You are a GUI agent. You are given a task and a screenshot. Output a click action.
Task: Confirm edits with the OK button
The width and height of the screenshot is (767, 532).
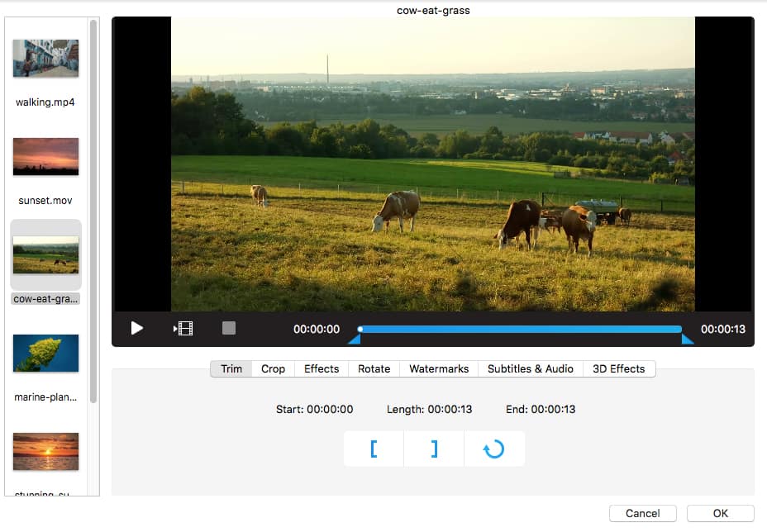click(x=720, y=513)
